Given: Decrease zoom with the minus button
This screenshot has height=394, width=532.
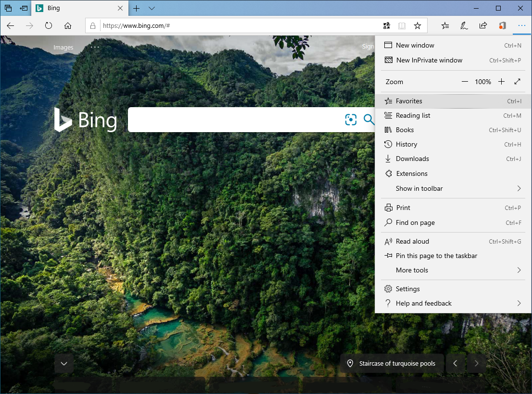Looking at the screenshot, I should pos(465,82).
